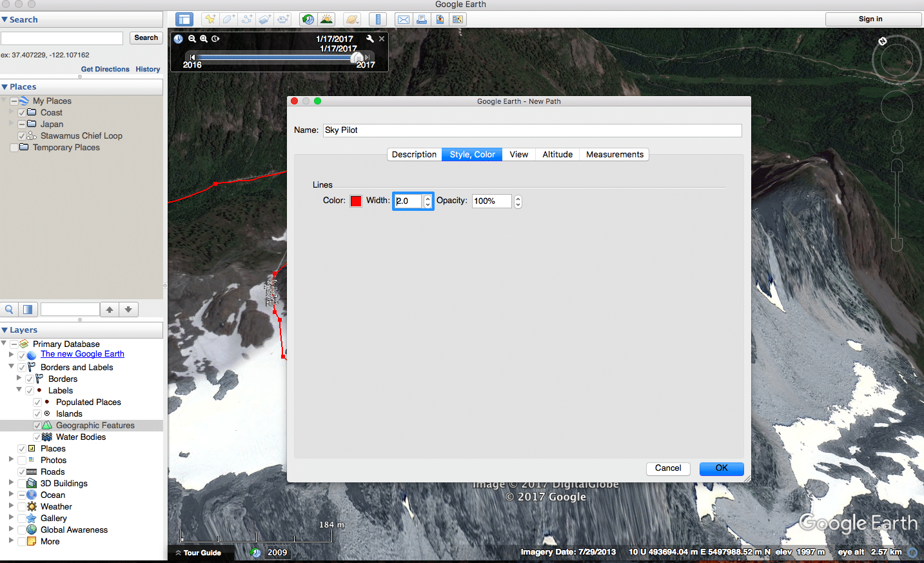Disable the Roads layer checkbox
The image size is (924, 563).
(x=22, y=472)
